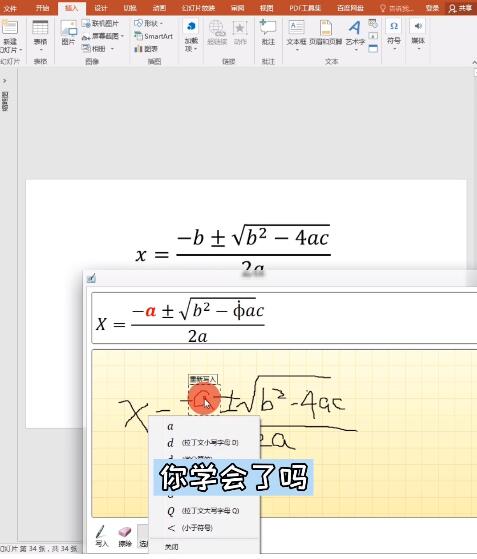Click the Sign in (登录) link
This screenshot has height=559, width=477.
(x=432, y=8)
